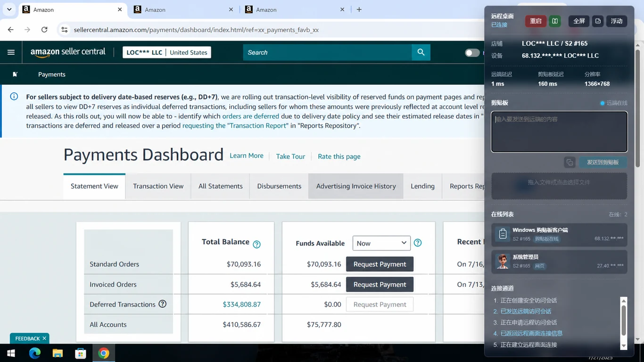Click the Rate this page link
Viewport: 644px width, 362px height.
click(x=339, y=156)
